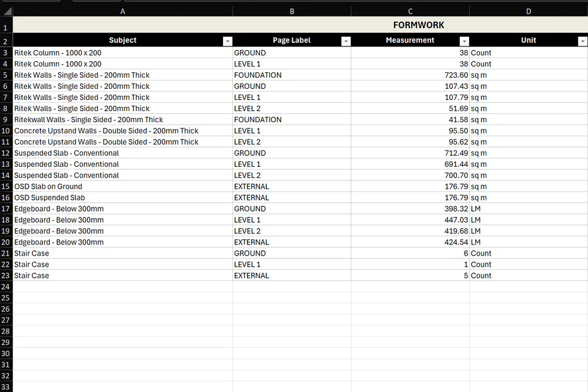Screen dimensions: 588x392
Task: Click the Unit header cell text
Action: click(x=529, y=40)
